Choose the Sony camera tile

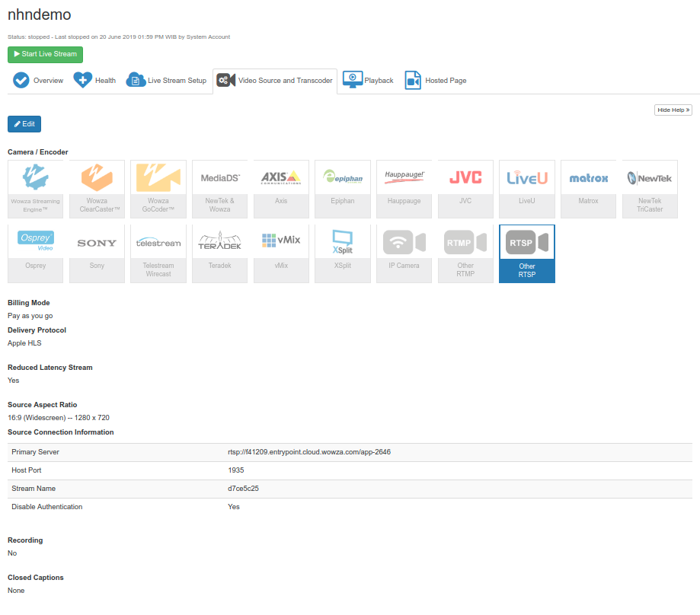click(x=97, y=253)
